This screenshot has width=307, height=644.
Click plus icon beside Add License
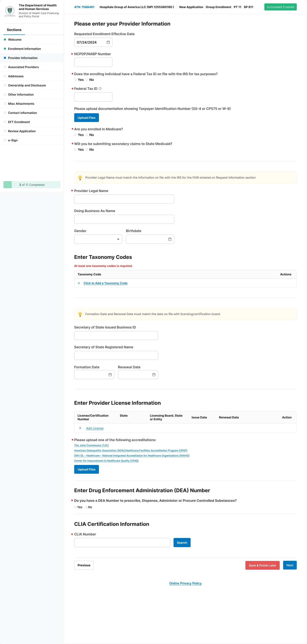point(80,428)
